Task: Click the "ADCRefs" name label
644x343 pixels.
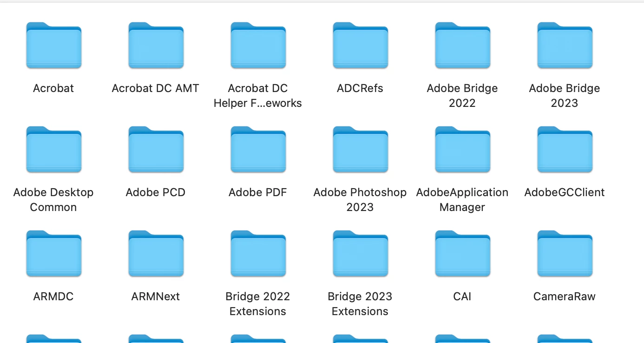Action: point(360,88)
